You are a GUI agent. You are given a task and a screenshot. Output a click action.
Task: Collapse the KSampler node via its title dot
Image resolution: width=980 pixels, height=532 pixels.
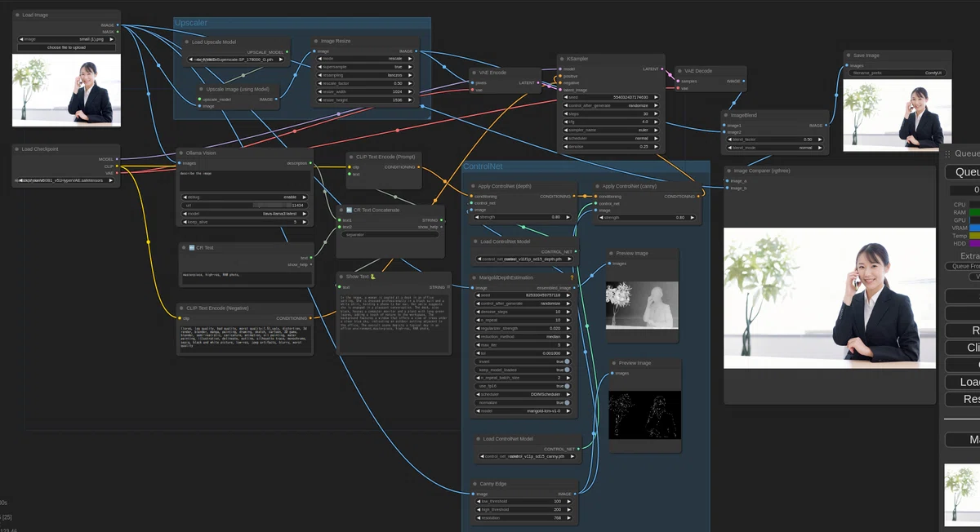[562, 59]
